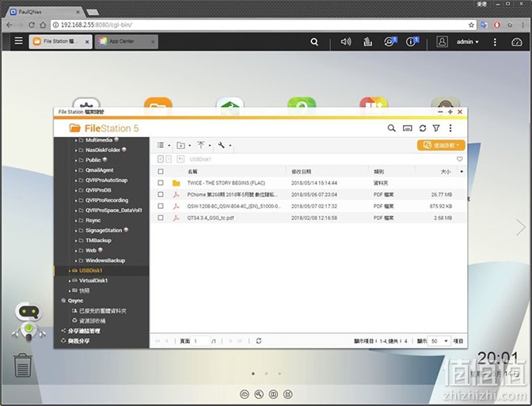Click the QTS top bar search icon
This screenshot has width=532, height=406.
click(314, 42)
